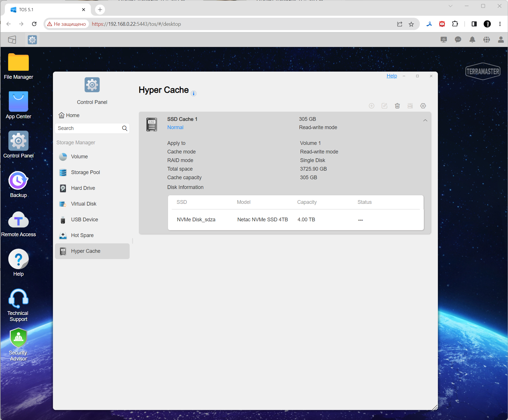Image resolution: width=508 pixels, height=420 pixels.
Task: Toggle the browser side panel
Action: 474,24
